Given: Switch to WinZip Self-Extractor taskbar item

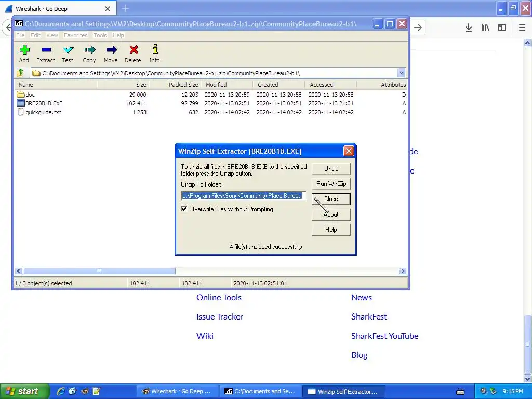Looking at the screenshot, I should point(343,391).
